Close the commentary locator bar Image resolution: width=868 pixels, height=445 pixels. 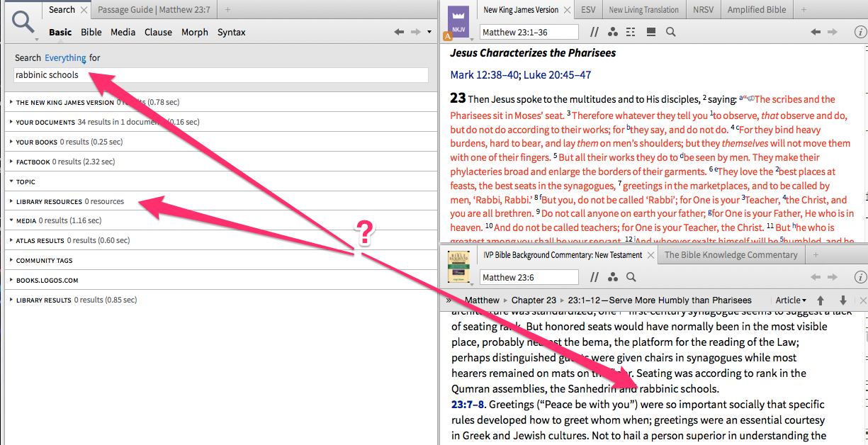point(862,300)
